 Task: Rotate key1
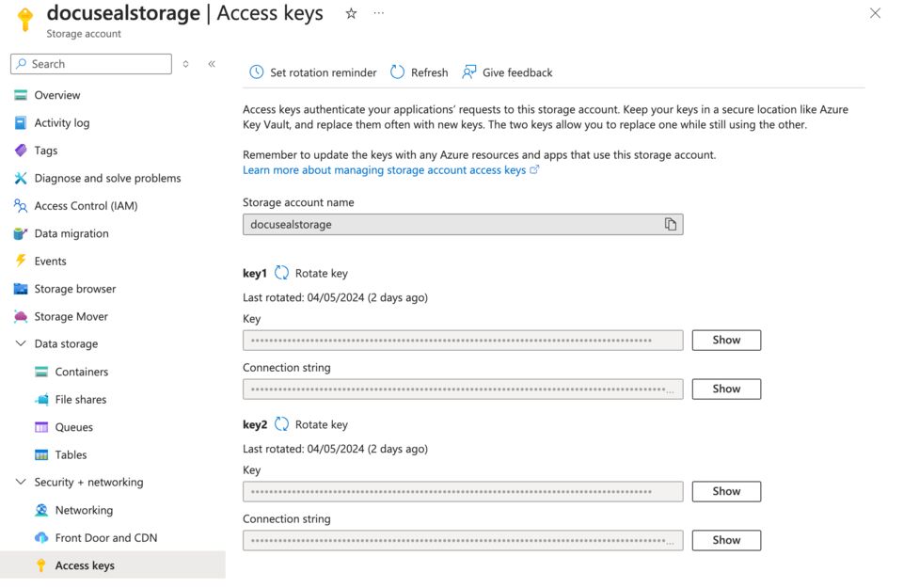tap(311, 273)
